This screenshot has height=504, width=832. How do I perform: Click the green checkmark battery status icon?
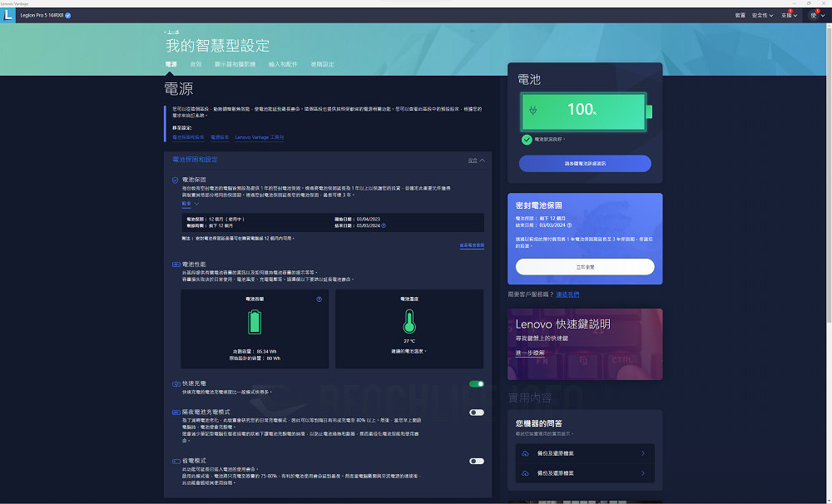click(x=527, y=140)
